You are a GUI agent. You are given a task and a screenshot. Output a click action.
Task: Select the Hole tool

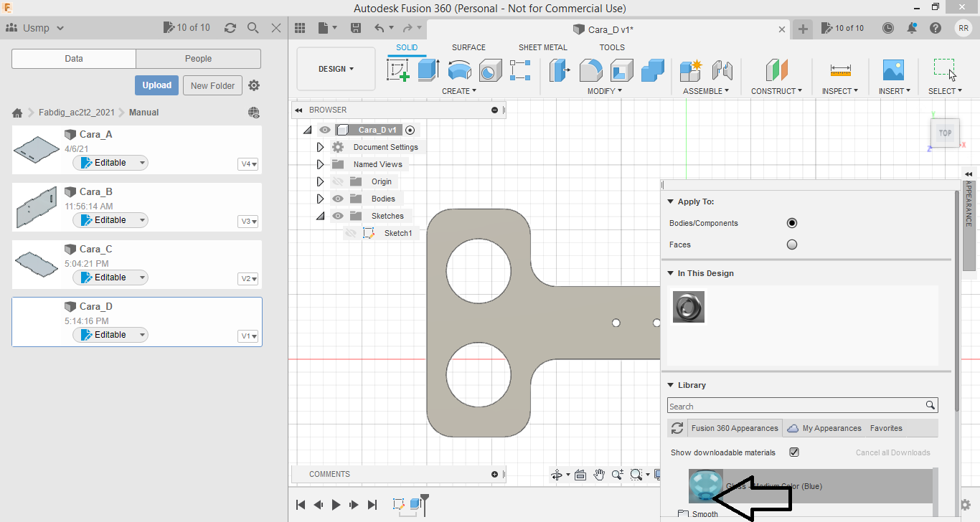pyautogui.click(x=490, y=70)
